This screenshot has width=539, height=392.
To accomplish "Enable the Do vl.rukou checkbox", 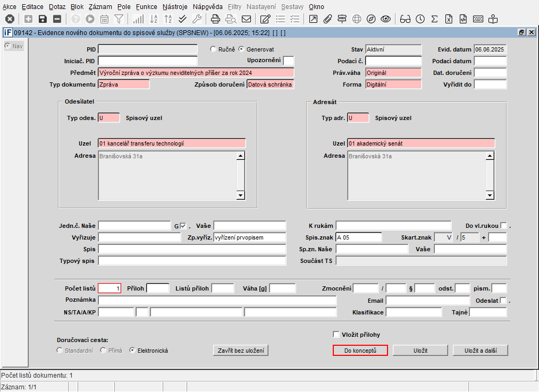I will coord(503,225).
